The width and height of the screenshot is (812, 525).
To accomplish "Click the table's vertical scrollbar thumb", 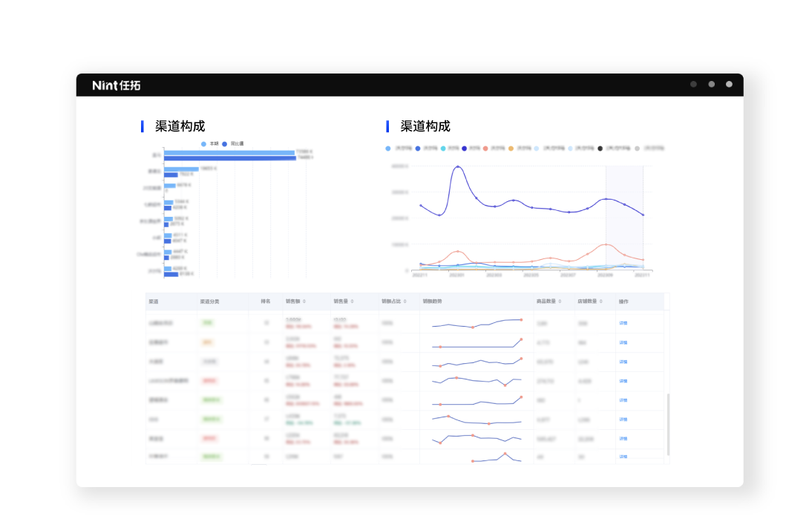I will pos(668,425).
